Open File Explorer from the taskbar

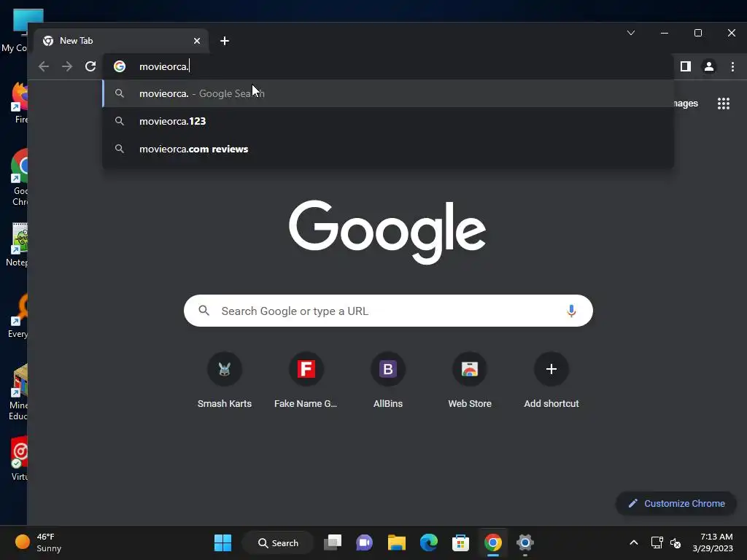pyautogui.click(x=396, y=542)
